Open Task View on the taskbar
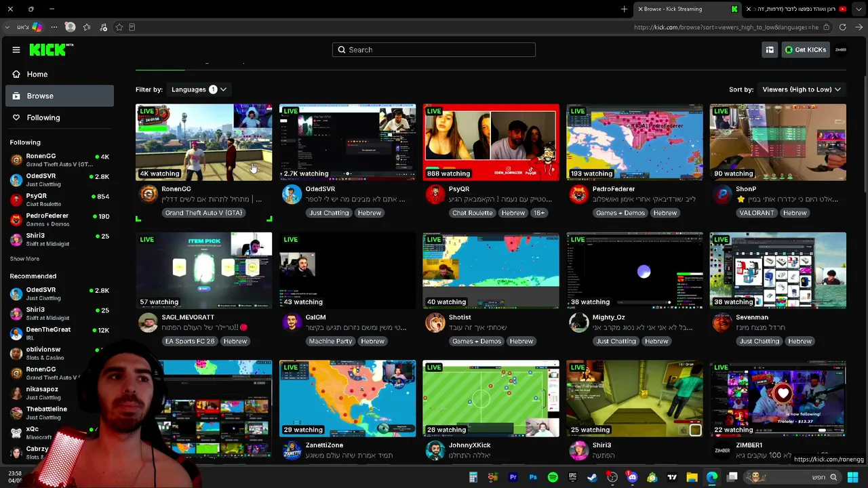868x488 pixels. (x=732, y=477)
